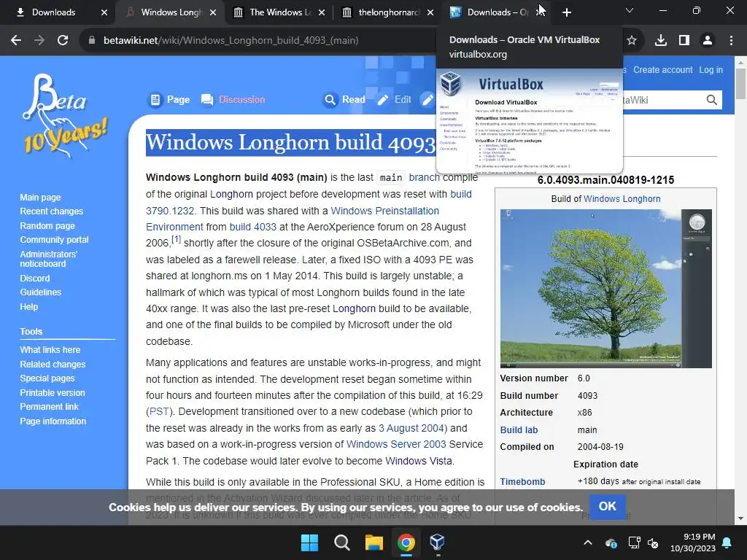Viewport: 747px width, 560px height.
Task: Open a new tab with plus button
Action: [x=566, y=12]
